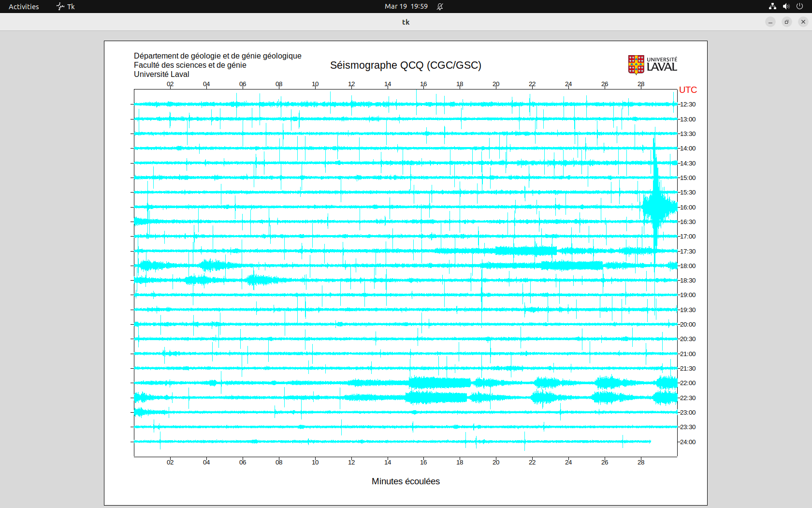Open the power menu icon
This screenshot has height=508, width=812.
coord(799,6)
